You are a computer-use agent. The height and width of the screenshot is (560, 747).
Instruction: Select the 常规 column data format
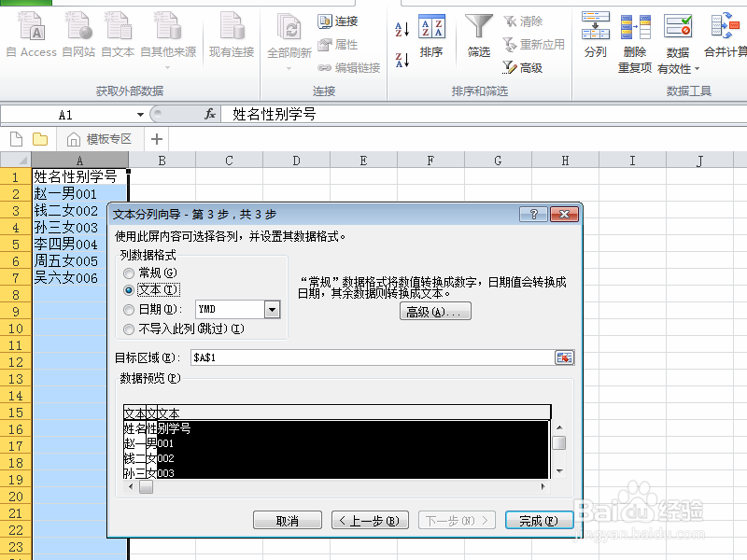[x=129, y=273]
